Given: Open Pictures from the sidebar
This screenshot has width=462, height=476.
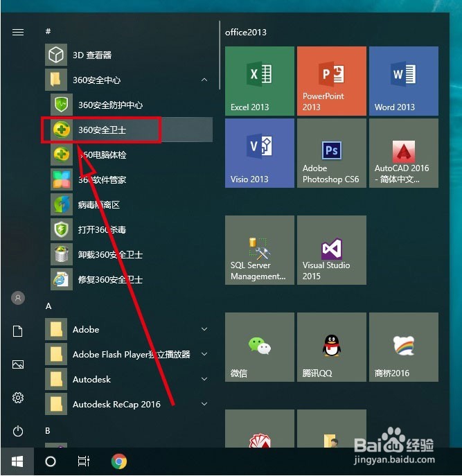Looking at the screenshot, I should (18, 364).
